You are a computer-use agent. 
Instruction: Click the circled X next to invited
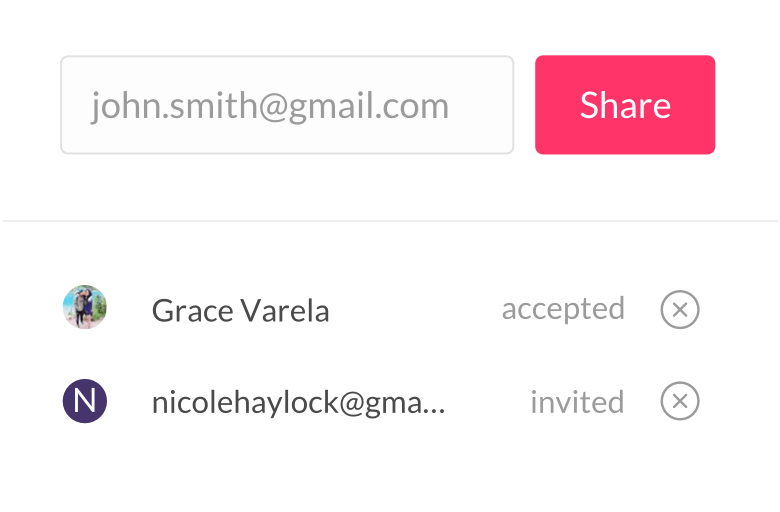coord(680,401)
